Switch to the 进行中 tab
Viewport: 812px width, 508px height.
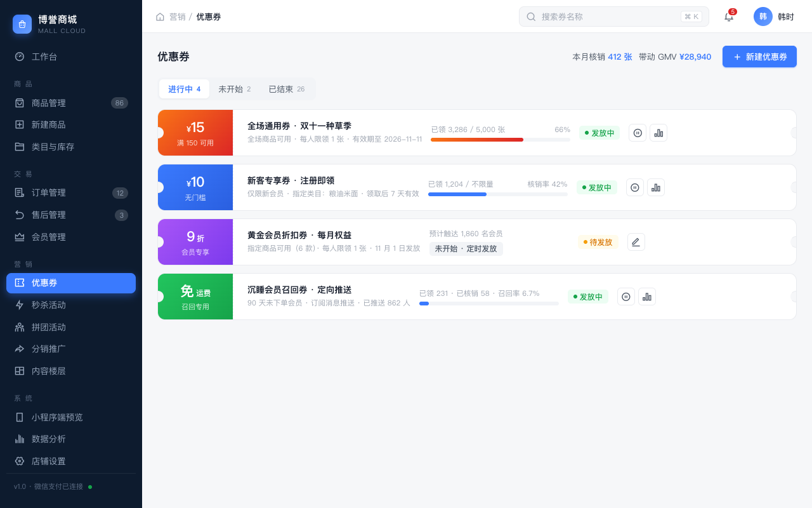click(x=184, y=89)
